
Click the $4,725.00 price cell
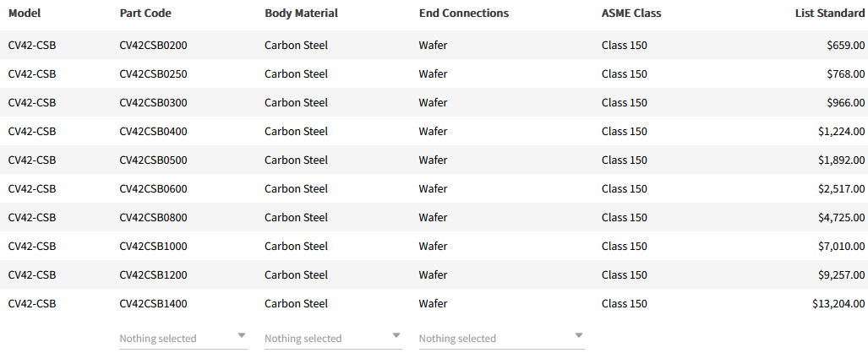tap(841, 217)
